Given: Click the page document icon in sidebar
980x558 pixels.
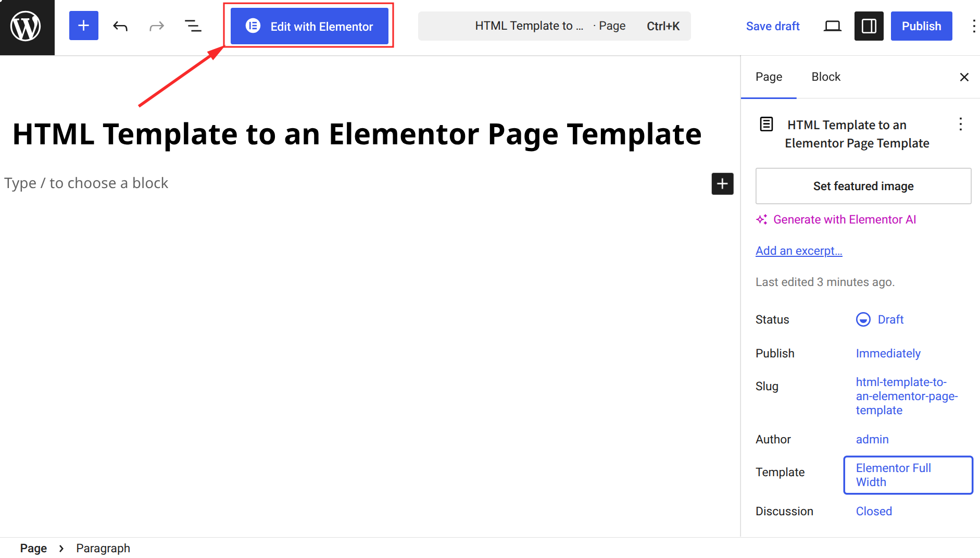Looking at the screenshot, I should click(x=766, y=124).
